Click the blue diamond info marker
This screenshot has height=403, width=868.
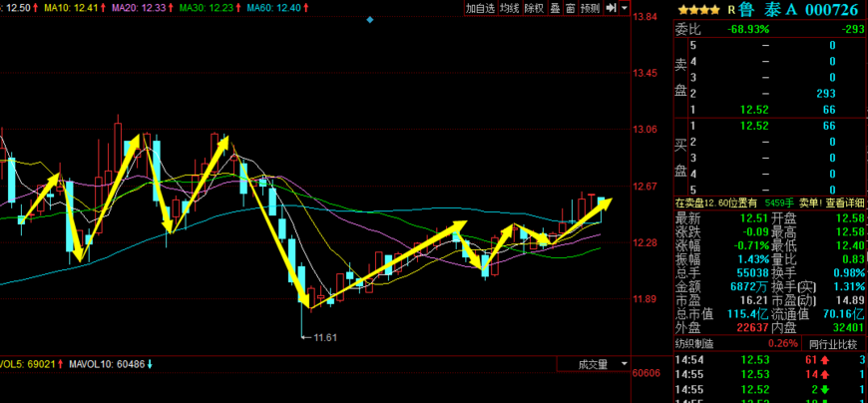tap(370, 20)
